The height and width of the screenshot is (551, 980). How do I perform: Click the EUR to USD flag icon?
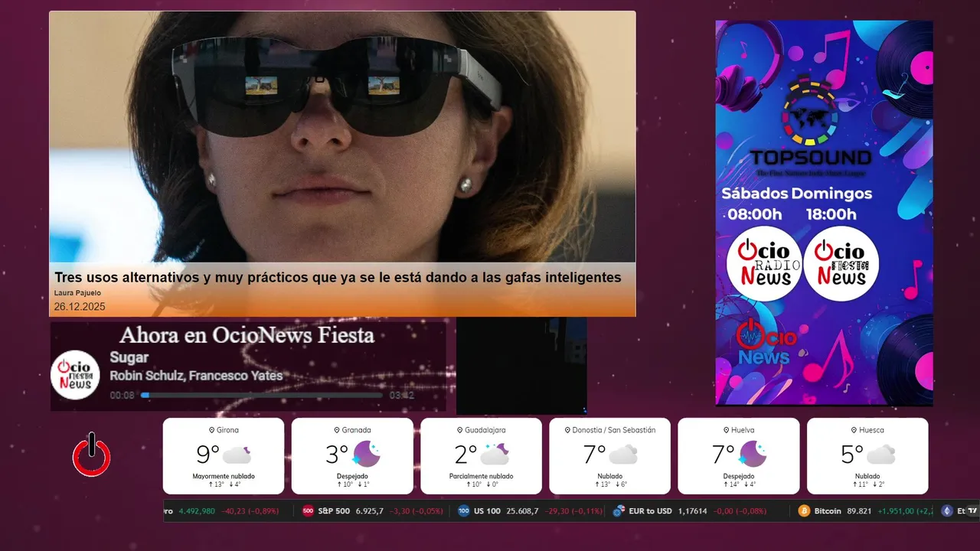pyautogui.click(x=619, y=510)
